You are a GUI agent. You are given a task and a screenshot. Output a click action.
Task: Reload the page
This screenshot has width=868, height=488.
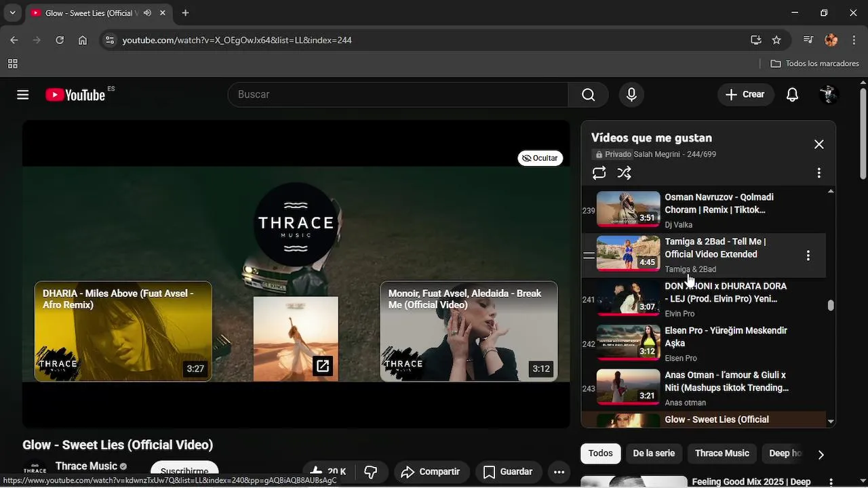click(60, 40)
